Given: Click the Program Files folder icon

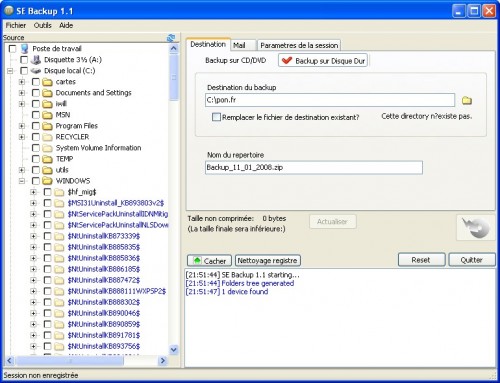Looking at the screenshot, I should [47, 126].
